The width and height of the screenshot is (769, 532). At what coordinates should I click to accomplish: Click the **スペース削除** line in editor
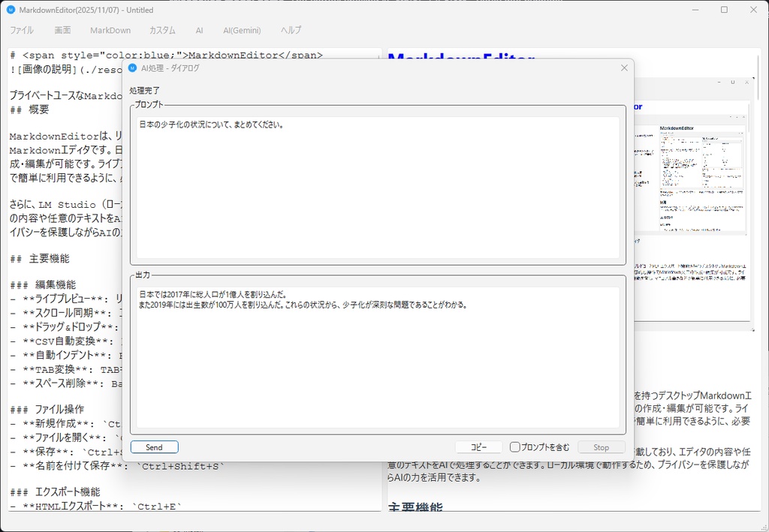point(66,383)
